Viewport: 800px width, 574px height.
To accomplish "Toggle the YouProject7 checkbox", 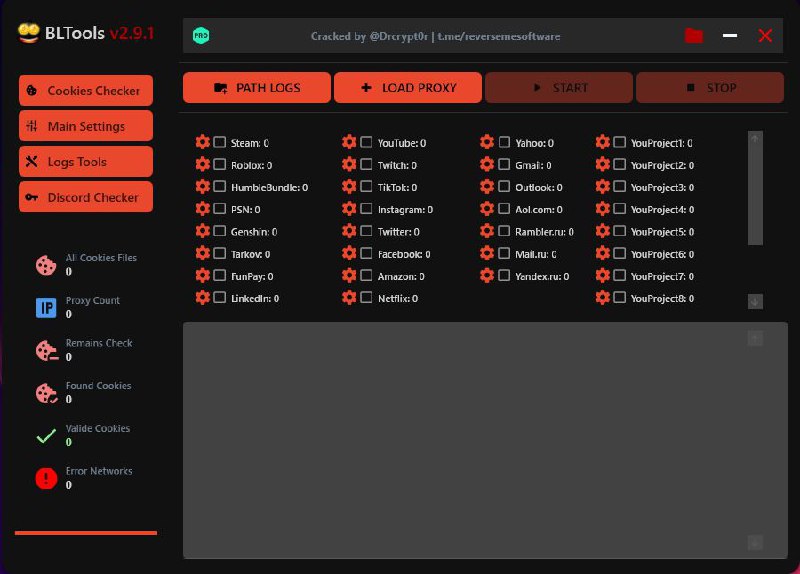I will tap(619, 276).
